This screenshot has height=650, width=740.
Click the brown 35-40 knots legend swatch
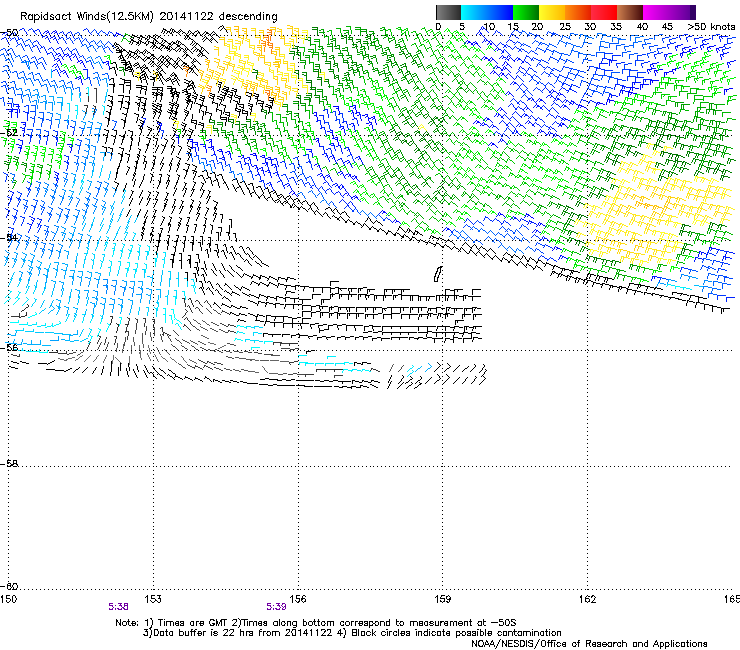point(630,12)
